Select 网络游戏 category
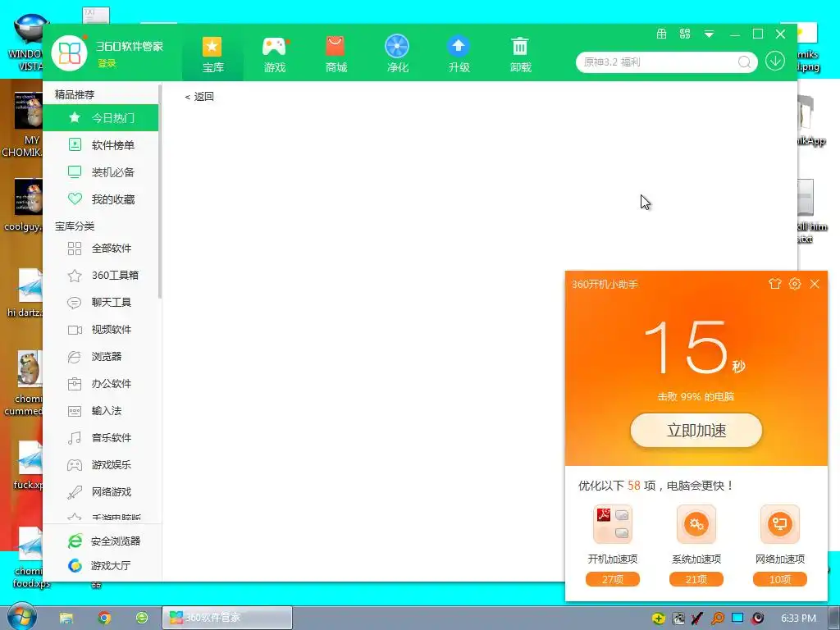The height and width of the screenshot is (630, 840). 101,492
